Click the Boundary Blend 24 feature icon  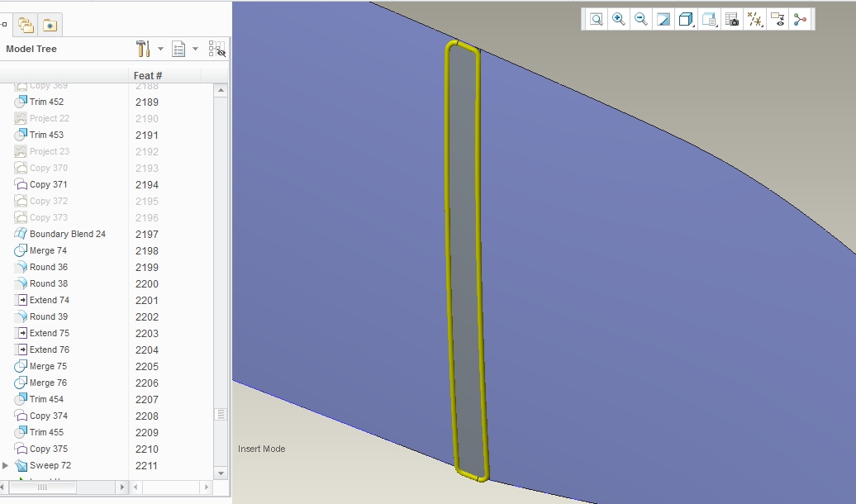pos(21,234)
